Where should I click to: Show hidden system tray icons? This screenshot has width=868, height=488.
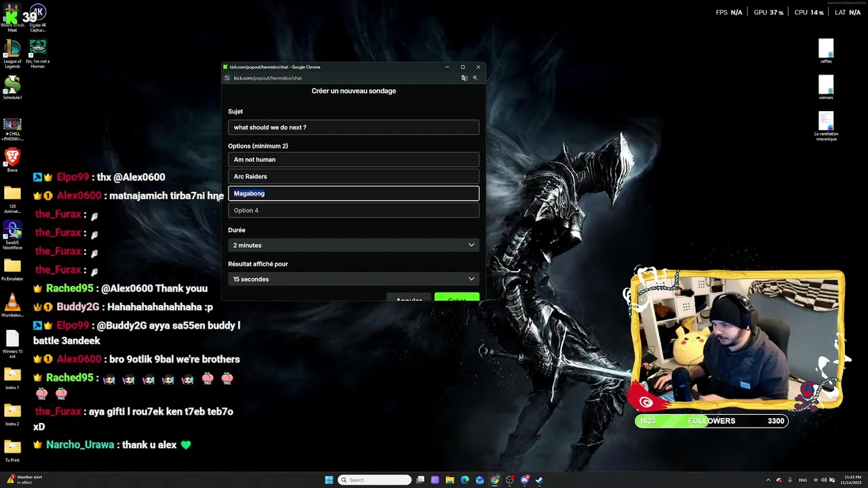tap(768, 480)
